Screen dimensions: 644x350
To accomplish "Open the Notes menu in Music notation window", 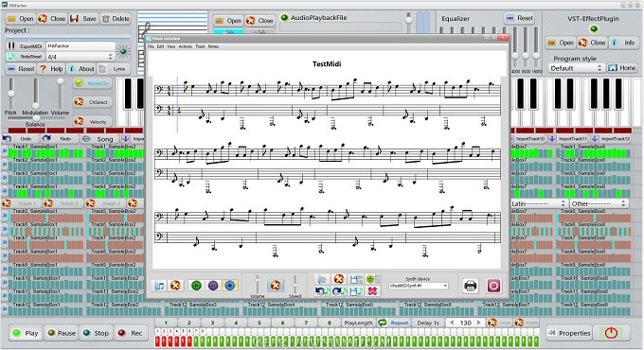I will coord(213,46).
